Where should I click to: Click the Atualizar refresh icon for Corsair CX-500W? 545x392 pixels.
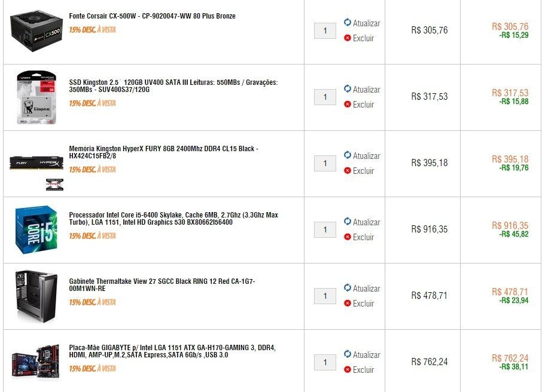click(348, 23)
